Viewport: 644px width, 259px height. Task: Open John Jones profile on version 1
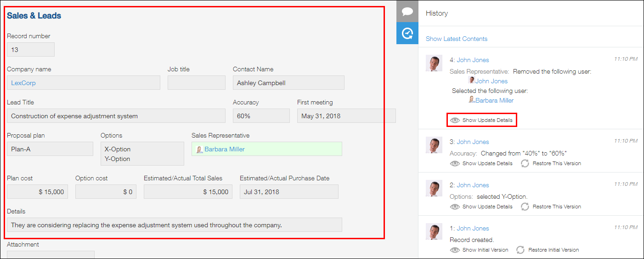(473, 228)
